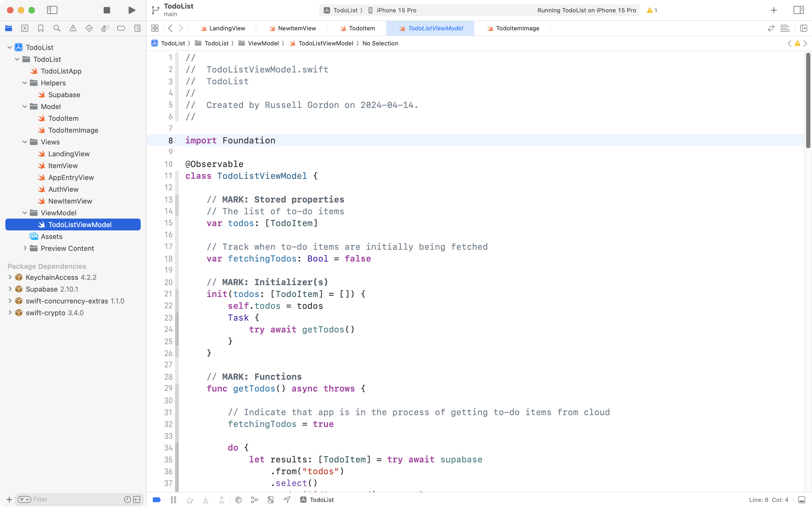Expand the Supabase package dependency
The width and height of the screenshot is (812, 507).
[x=10, y=289]
